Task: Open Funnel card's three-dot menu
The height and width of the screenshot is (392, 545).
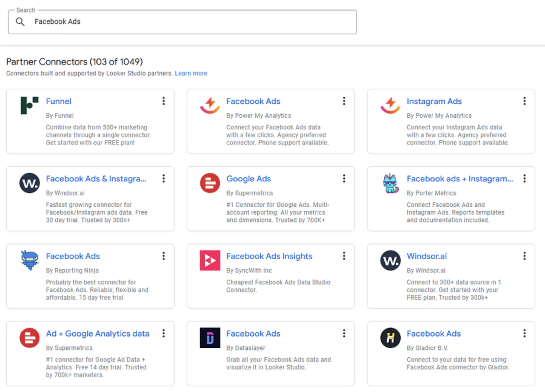Action: click(164, 101)
